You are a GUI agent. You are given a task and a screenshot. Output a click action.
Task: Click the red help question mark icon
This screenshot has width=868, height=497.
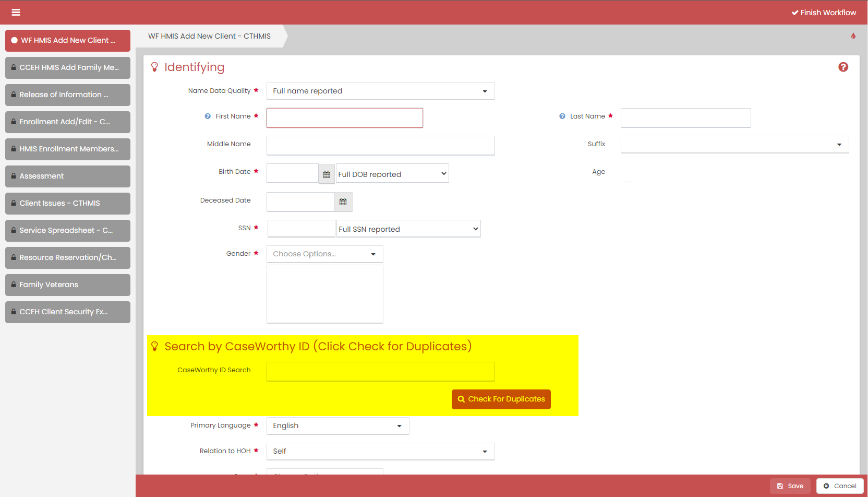(x=843, y=67)
